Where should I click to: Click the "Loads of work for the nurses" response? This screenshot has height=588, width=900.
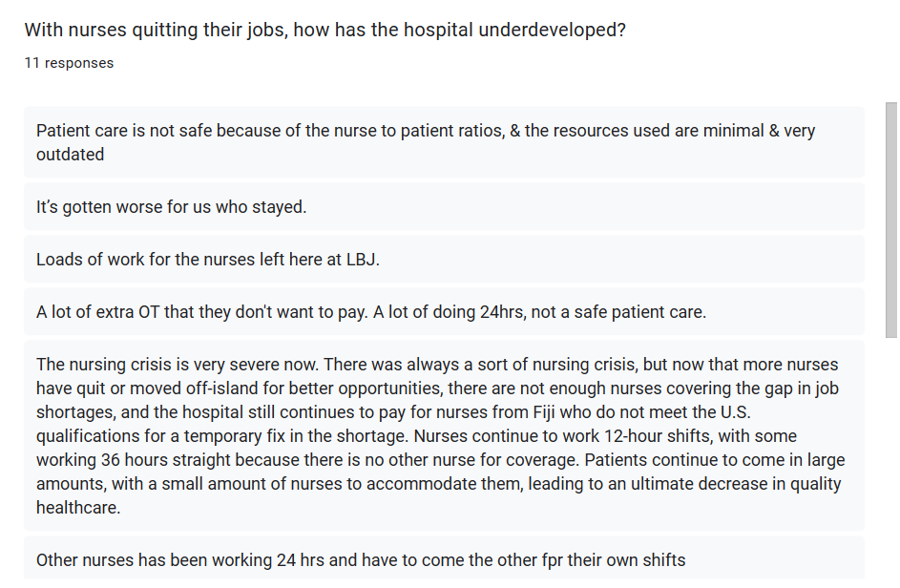444,259
